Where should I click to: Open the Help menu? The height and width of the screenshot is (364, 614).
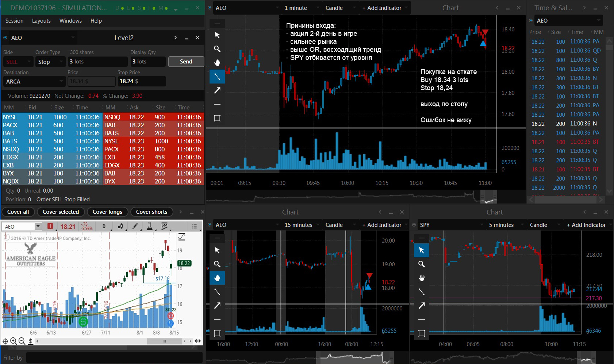(x=96, y=21)
